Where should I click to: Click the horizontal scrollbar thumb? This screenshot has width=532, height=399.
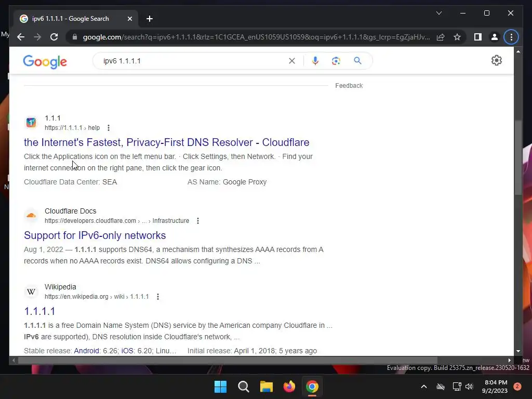coord(228,361)
